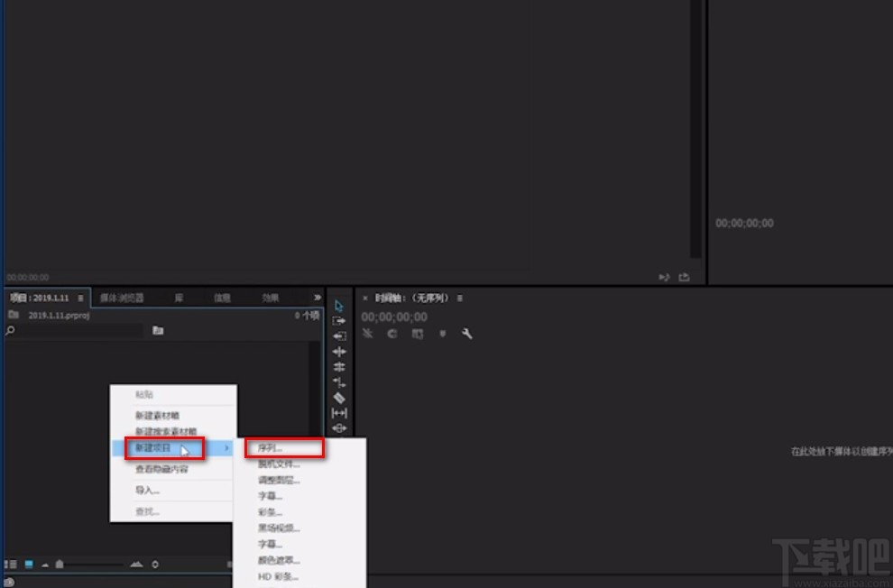Switch to the 库 tab
Viewport: 893px width, 588px height.
(x=179, y=298)
